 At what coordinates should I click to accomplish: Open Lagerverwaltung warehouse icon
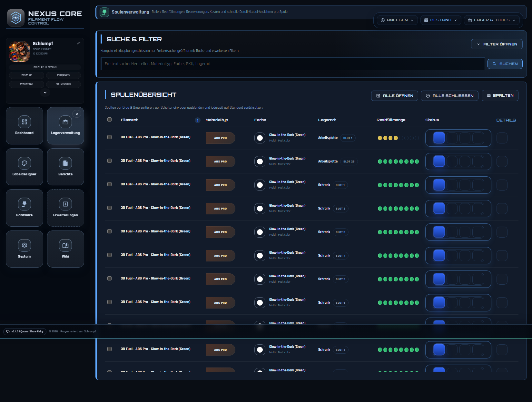pos(65,122)
